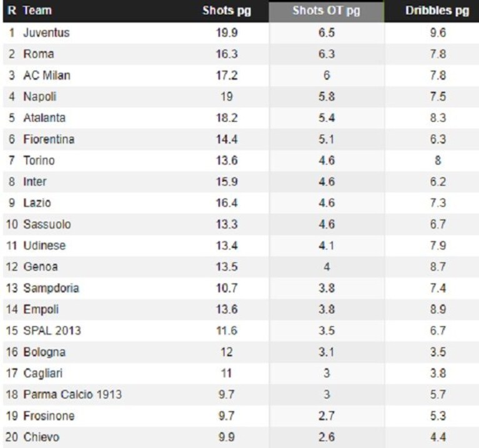This screenshot has width=479, height=448.
Task: Click the Frosinone team link
Action: tap(49, 416)
